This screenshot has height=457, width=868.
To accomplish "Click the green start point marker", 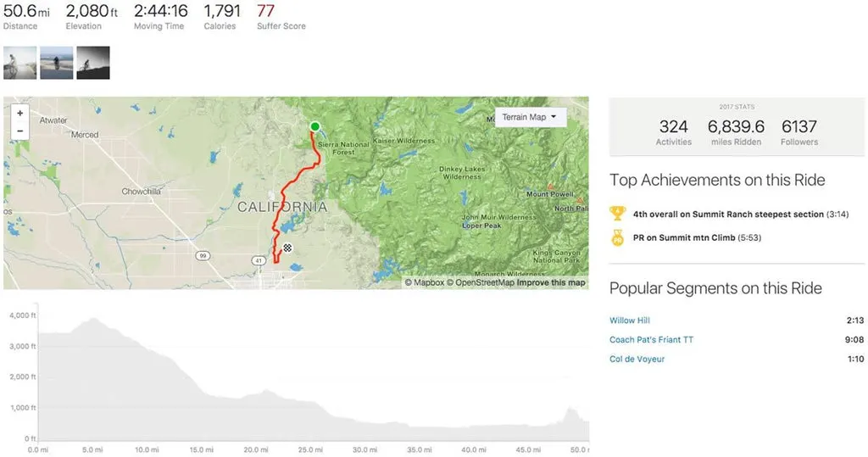I will [x=315, y=127].
